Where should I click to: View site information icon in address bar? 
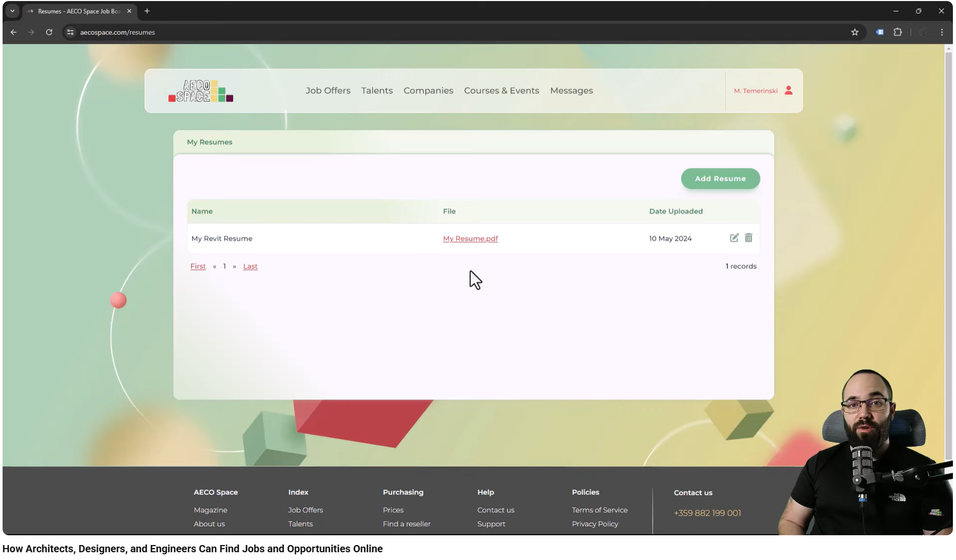coord(70,32)
